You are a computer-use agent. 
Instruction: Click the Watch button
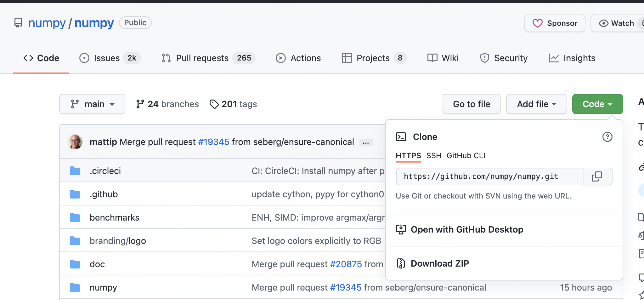pyautogui.click(x=617, y=23)
